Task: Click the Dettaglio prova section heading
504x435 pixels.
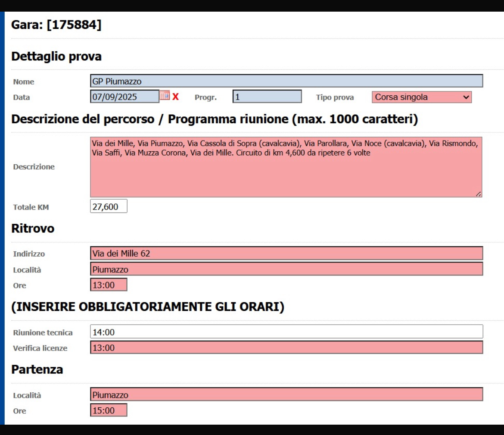Action: pos(56,56)
